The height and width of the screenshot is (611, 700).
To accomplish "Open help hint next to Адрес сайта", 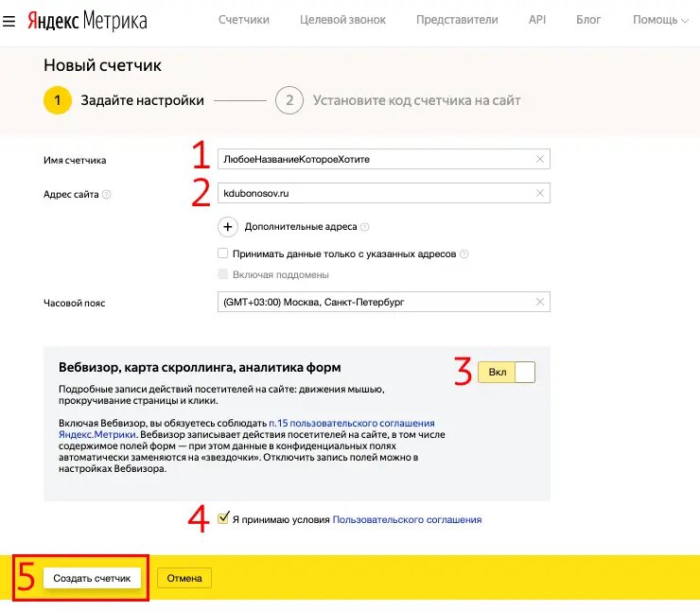I will click(x=107, y=195).
